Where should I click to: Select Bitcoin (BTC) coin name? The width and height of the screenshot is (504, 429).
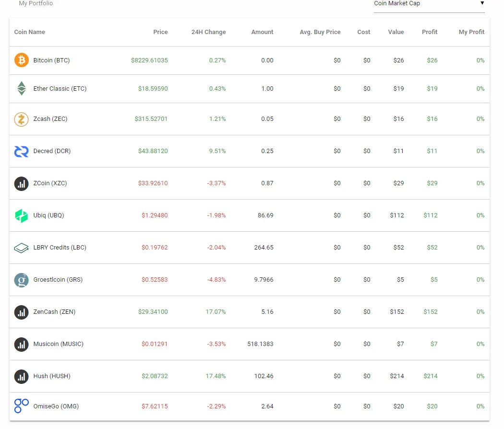pos(51,60)
